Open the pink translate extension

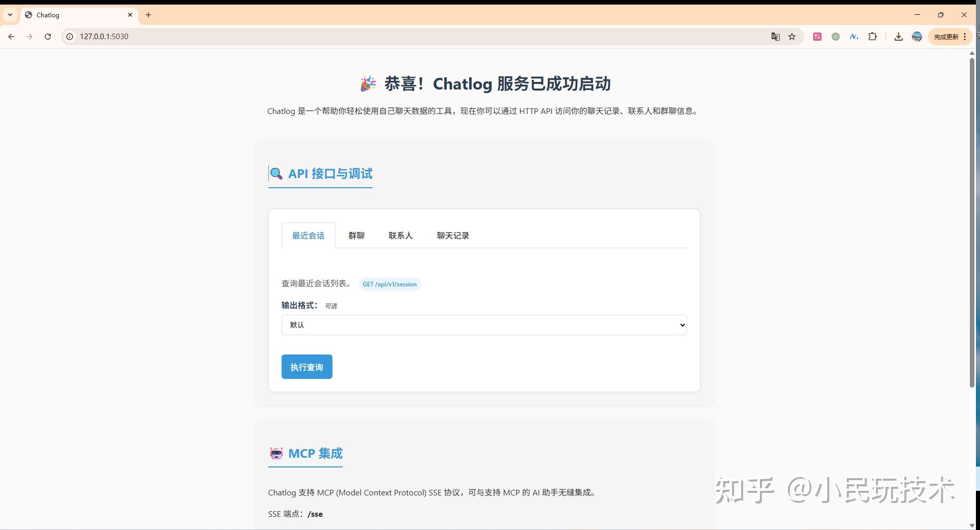pos(817,36)
